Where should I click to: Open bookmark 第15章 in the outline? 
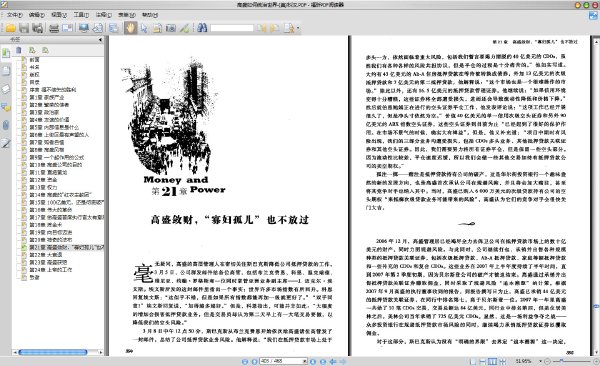(x=67, y=202)
